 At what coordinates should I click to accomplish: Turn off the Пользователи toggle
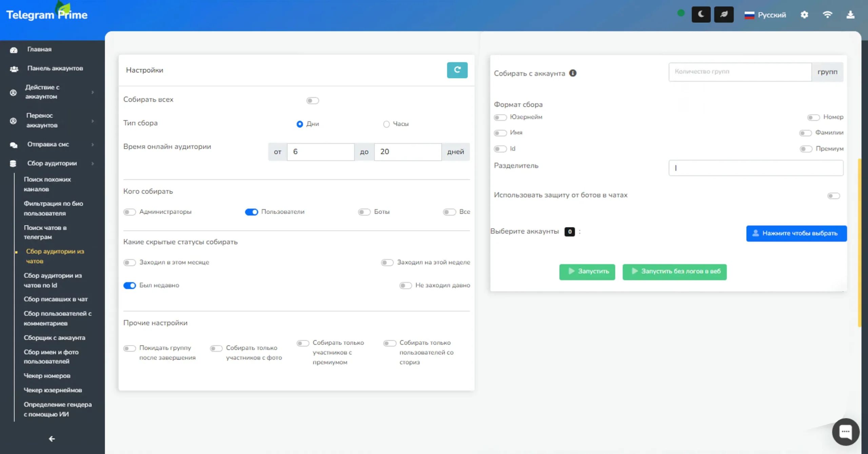[251, 212]
